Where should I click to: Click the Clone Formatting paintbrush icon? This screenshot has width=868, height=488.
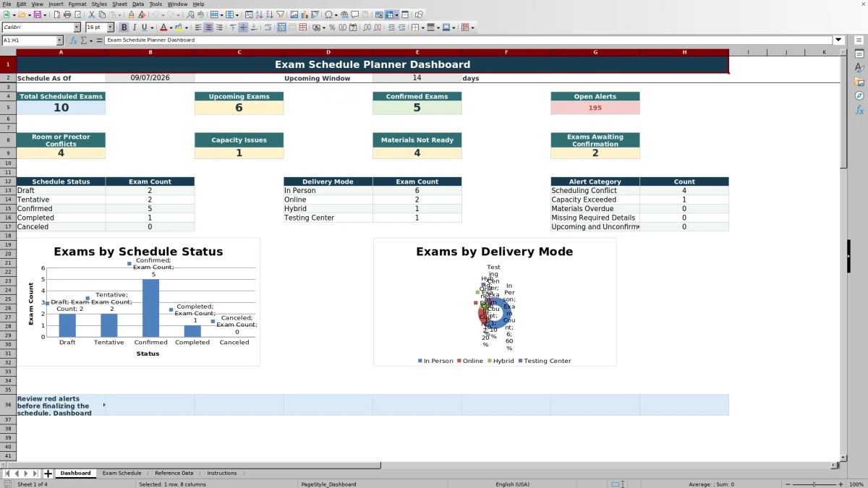(x=131, y=14)
